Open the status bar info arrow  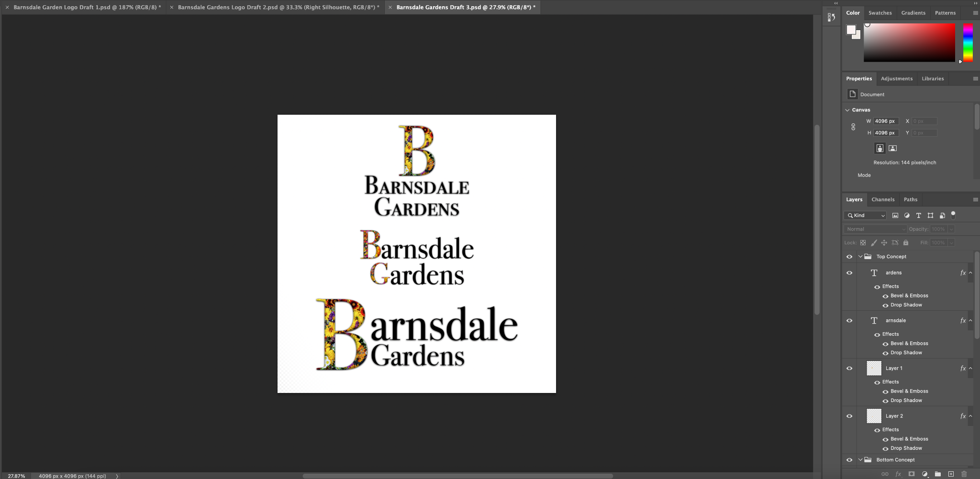click(117, 476)
